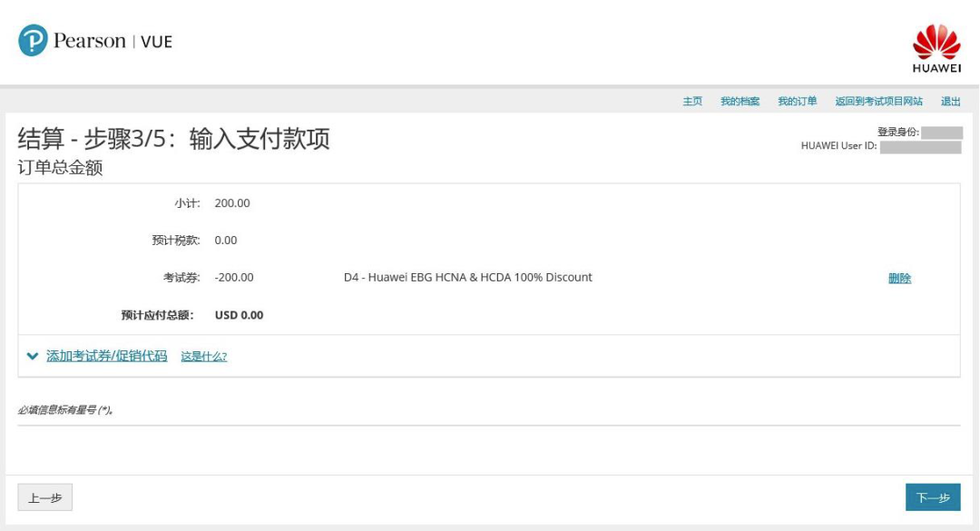This screenshot has width=980, height=531.
Task: Open the 主页 home link
Action: [691, 102]
